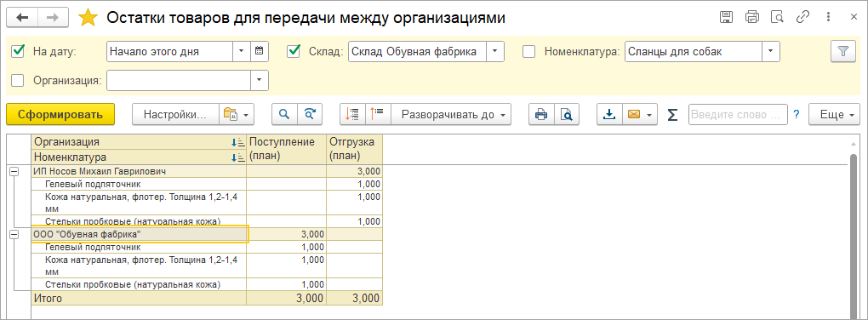Image resolution: width=868 pixels, height=320 pixels.
Task: Enable the Организация checkbox
Action: coord(18,80)
